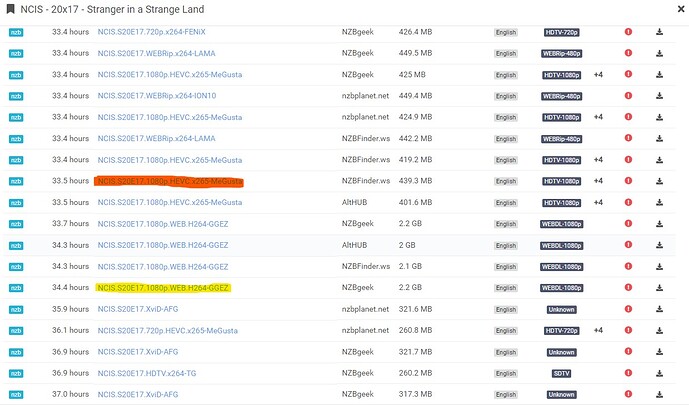Download the 260.2 MB HDTV.x264-TG release
The height and width of the screenshot is (405, 689).
[660, 373]
